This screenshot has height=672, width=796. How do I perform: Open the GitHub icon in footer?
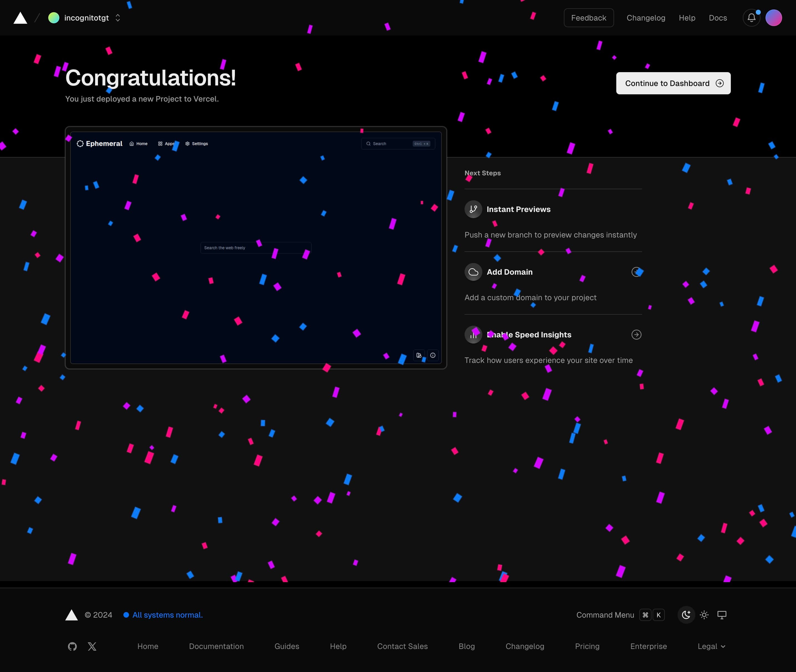pyautogui.click(x=72, y=646)
